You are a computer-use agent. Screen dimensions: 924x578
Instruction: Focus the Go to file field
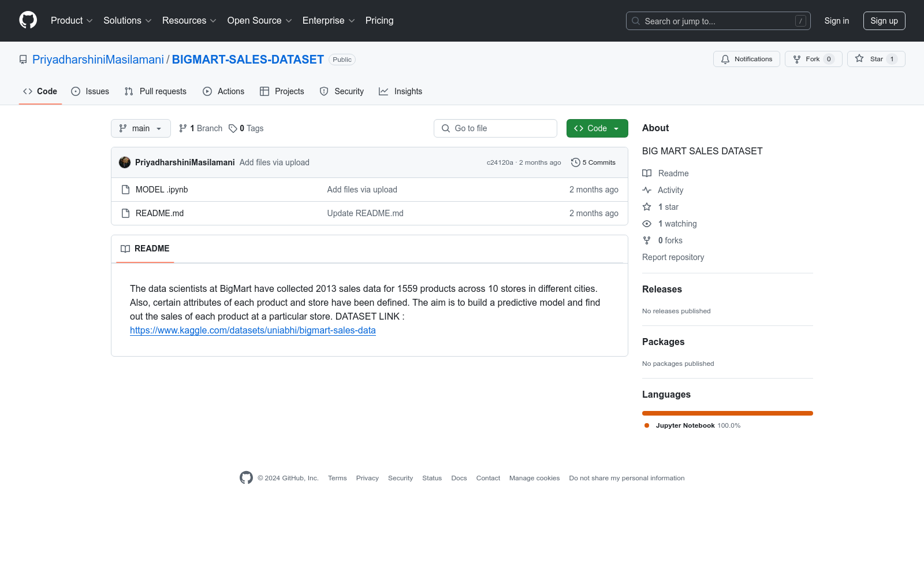pos(495,128)
